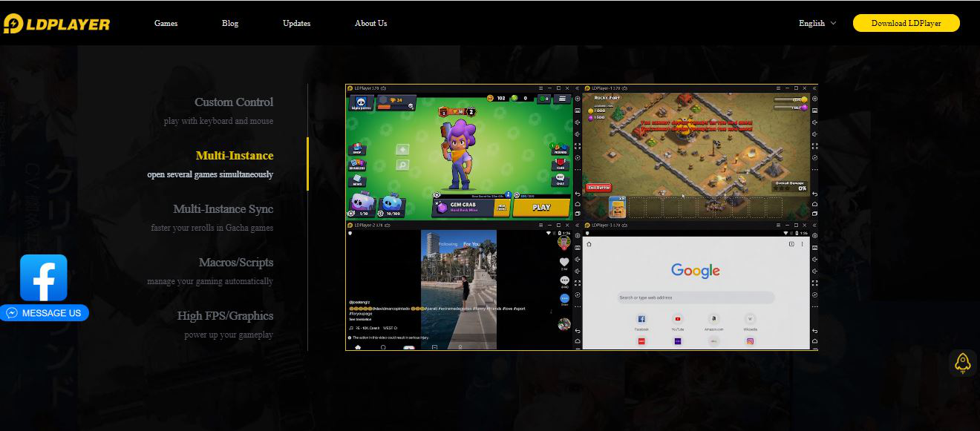Image resolution: width=980 pixels, height=431 pixels.
Task: Tap the heart like icon on video
Action: tap(564, 262)
